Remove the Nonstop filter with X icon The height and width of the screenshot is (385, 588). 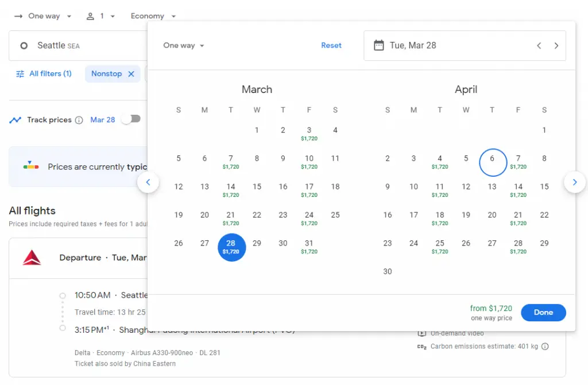tap(131, 74)
